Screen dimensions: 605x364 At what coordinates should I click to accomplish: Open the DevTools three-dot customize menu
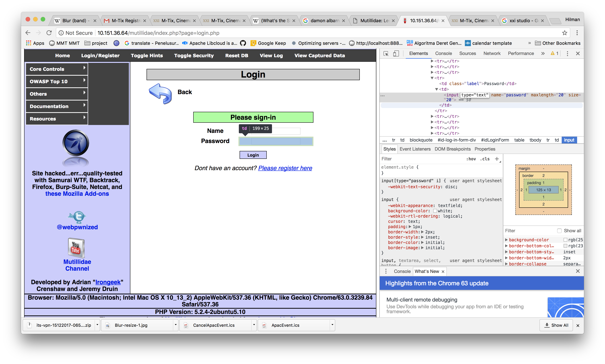point(567,53)
